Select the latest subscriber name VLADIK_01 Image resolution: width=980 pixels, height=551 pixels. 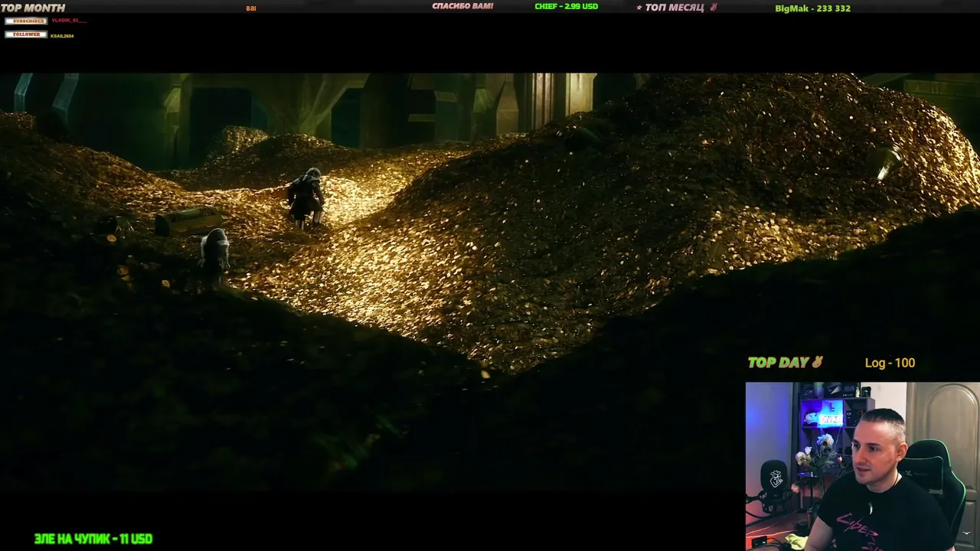[x=68, y=21]
